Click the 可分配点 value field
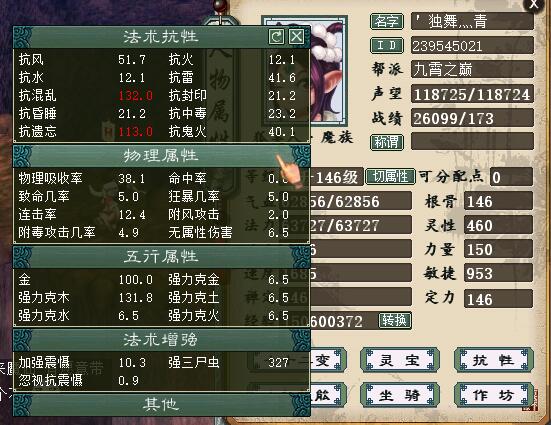 coord(511,177)
